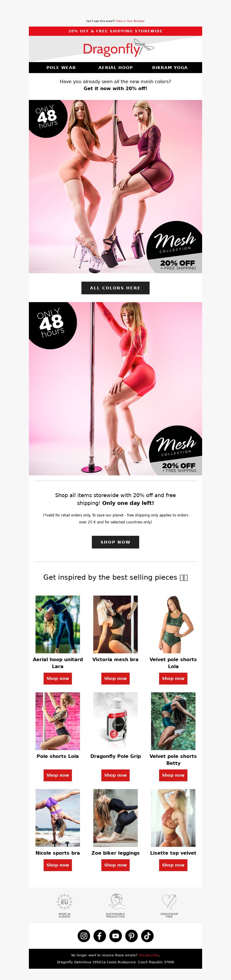Open the Facebook social icon
The image size is (231, 980).
click(100, 936)
